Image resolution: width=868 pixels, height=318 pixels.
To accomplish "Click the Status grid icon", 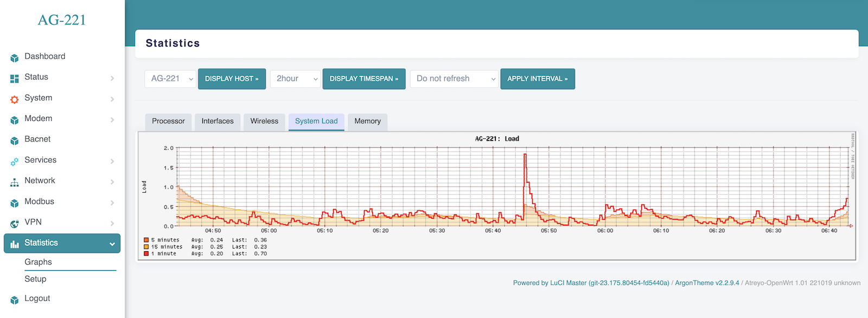I will coord(15,78).
